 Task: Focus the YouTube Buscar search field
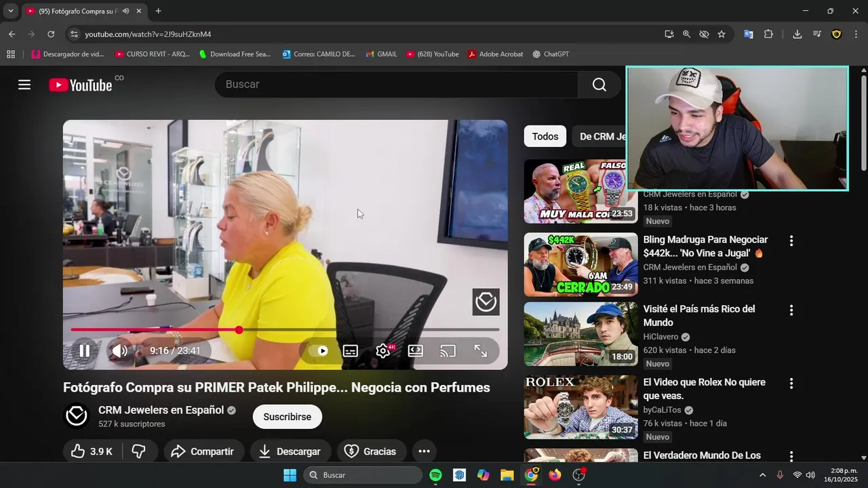tap(397, 85)
